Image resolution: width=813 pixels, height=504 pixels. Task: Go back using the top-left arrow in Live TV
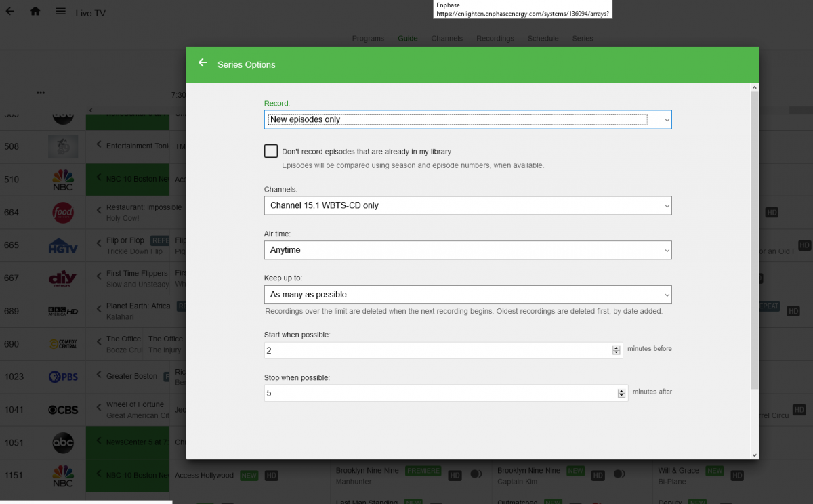(10, 12)
